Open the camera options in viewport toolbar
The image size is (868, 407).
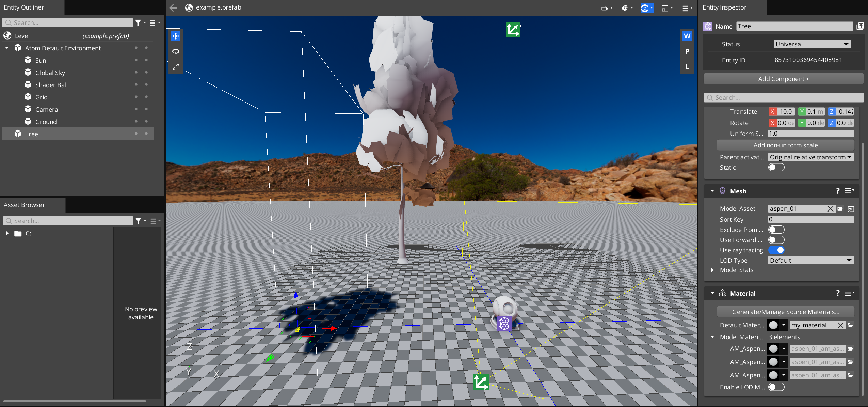[607, 8]
